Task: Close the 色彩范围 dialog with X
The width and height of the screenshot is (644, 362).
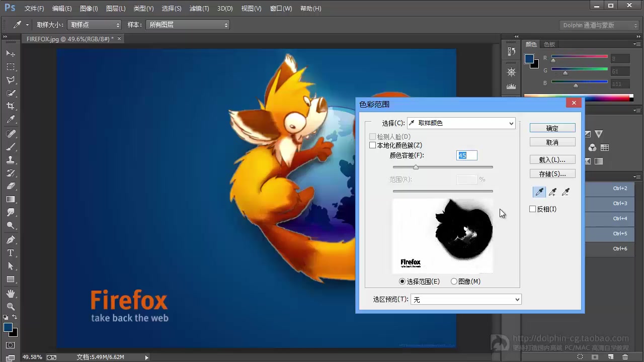Action: (x=574, y=103)
